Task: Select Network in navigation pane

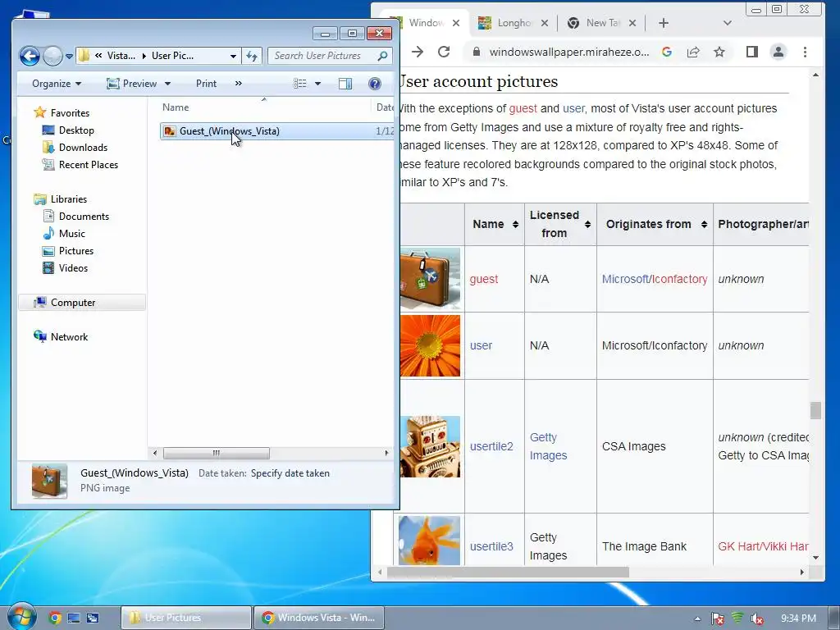Action: click(69, 337)
